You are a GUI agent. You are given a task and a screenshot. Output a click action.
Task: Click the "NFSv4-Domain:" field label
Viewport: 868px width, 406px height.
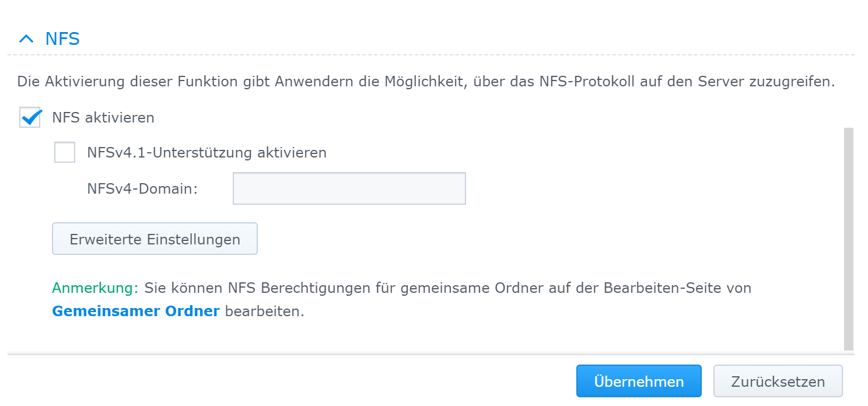[142, 188]
